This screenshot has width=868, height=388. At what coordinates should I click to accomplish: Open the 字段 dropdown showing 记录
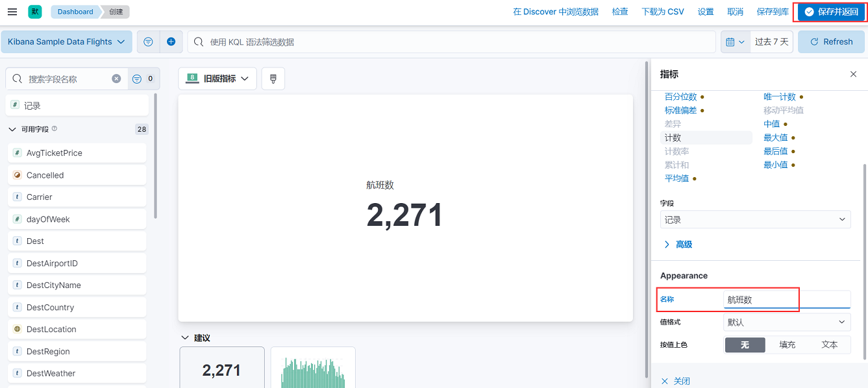click(x=755, y=220)
